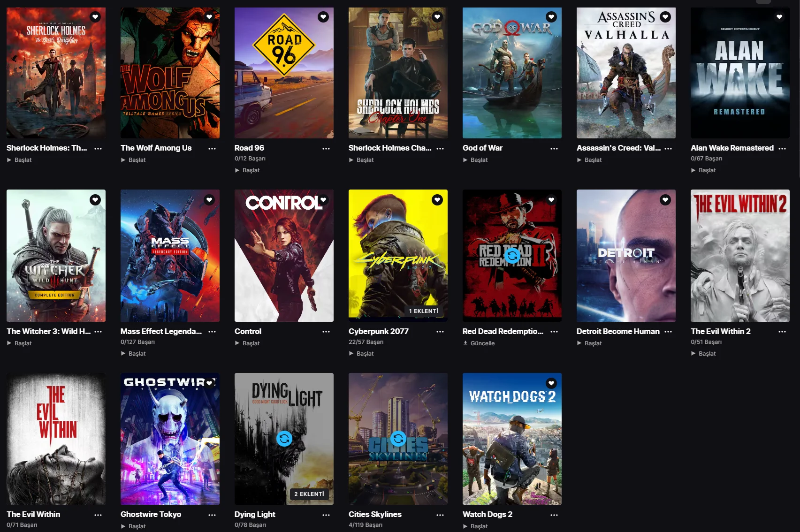
Task: Open three-dot menu for Ghostwire Tokyo
Action: tap(212, 515)
